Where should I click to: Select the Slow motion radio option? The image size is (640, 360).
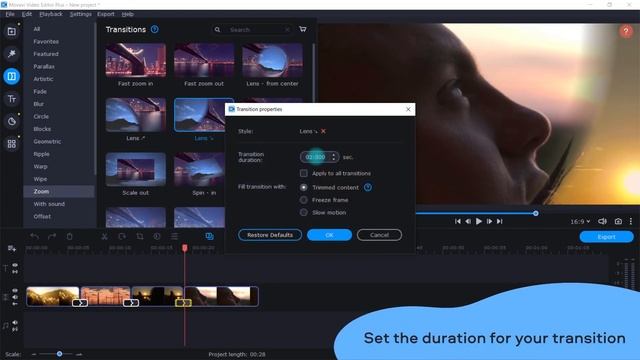pyautogui.click(x=304, y=212)
